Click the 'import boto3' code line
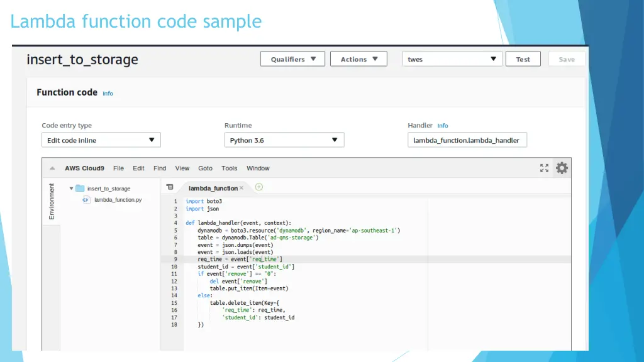 point(204,201)
